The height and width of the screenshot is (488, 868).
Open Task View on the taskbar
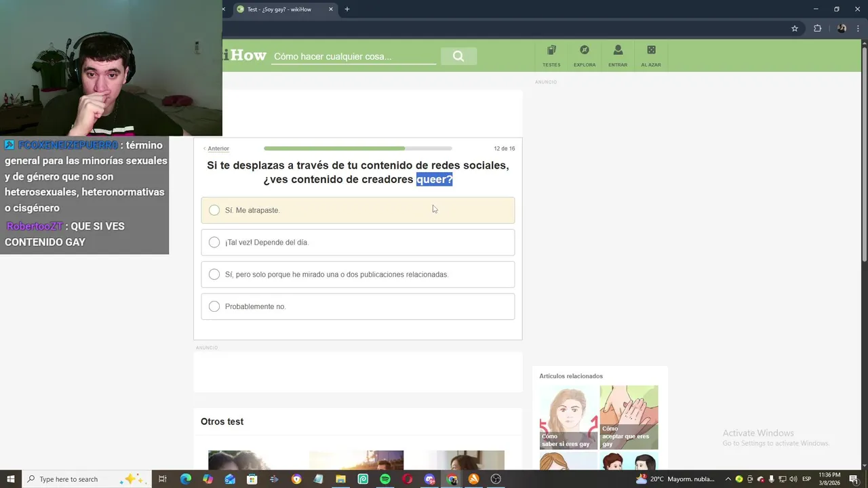tap(163, 479)
